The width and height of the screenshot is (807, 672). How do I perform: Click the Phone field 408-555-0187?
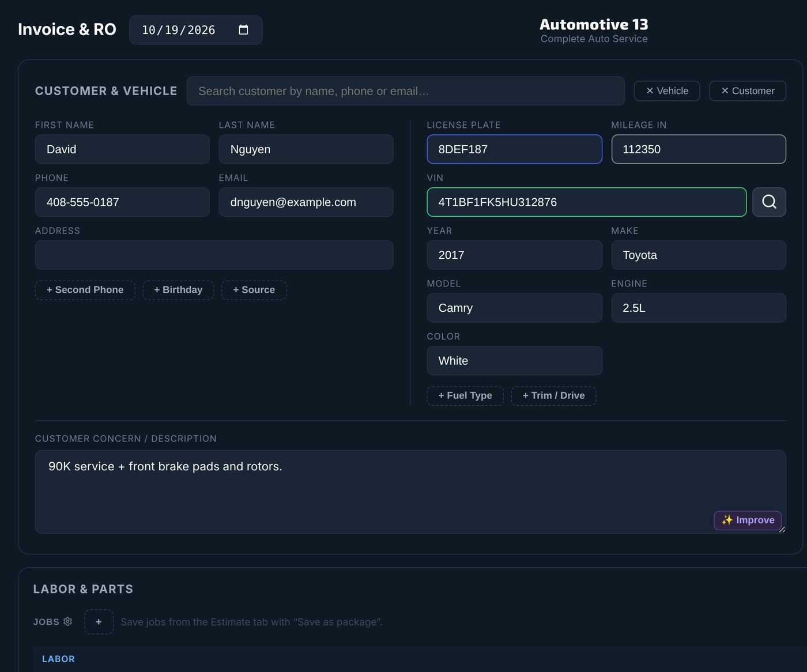pos(122,202)
